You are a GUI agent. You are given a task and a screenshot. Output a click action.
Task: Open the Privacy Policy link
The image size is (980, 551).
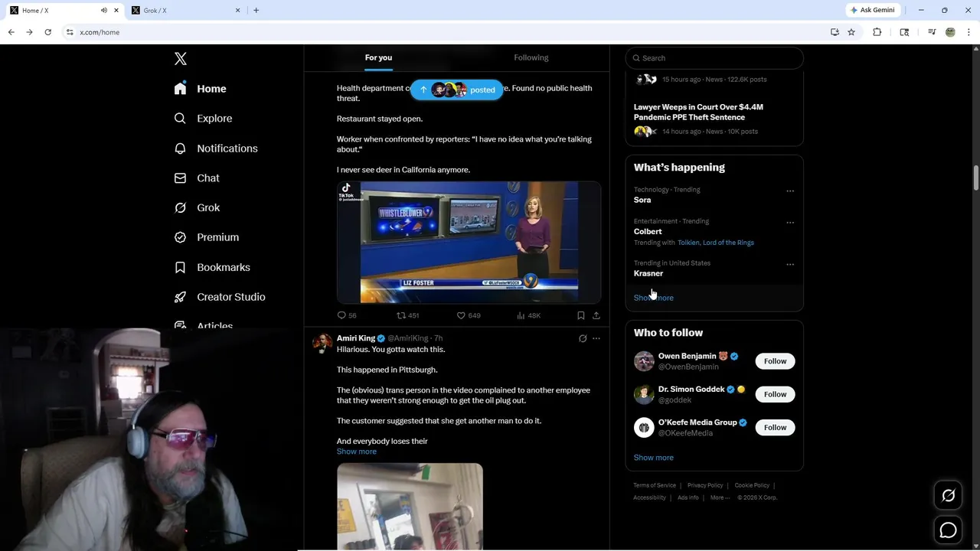(x=705, y=485)
